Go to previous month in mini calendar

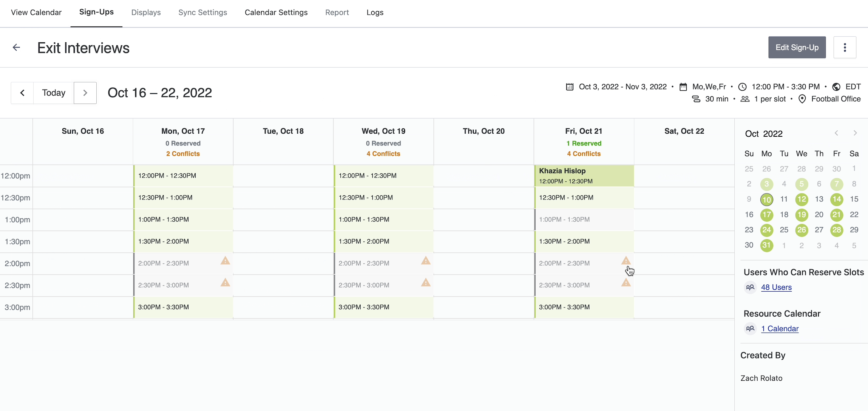tap(836, 133)
